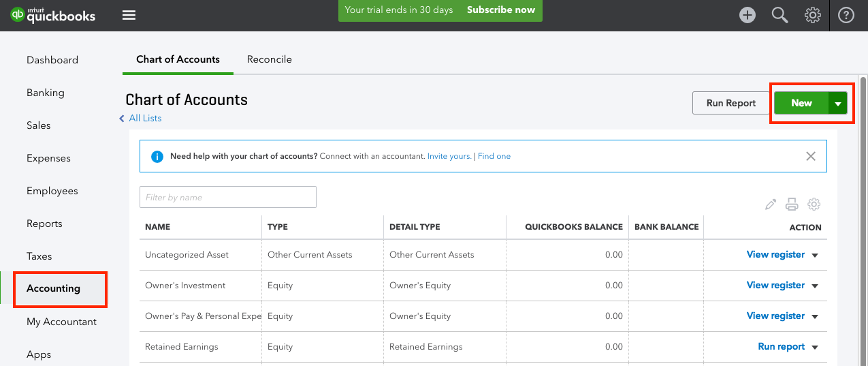Open Employees in the sidebar
Image resolution: width=868 pixels, height=366 pixels.
coord(52,191)
